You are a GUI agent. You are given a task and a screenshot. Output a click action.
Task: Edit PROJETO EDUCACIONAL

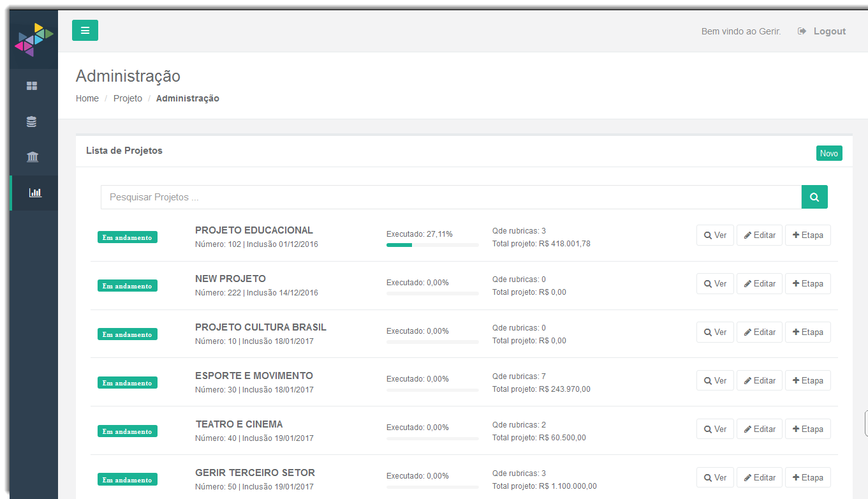click(x=760, y=235)
